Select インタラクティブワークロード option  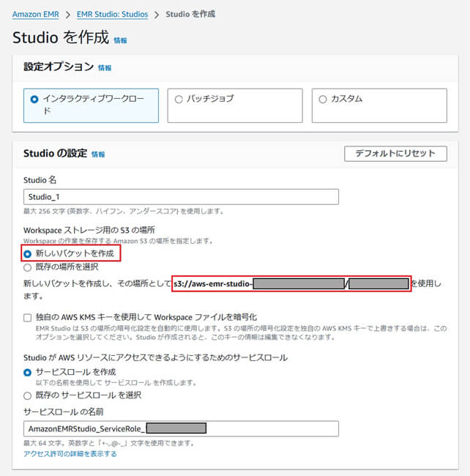[91, 105]
